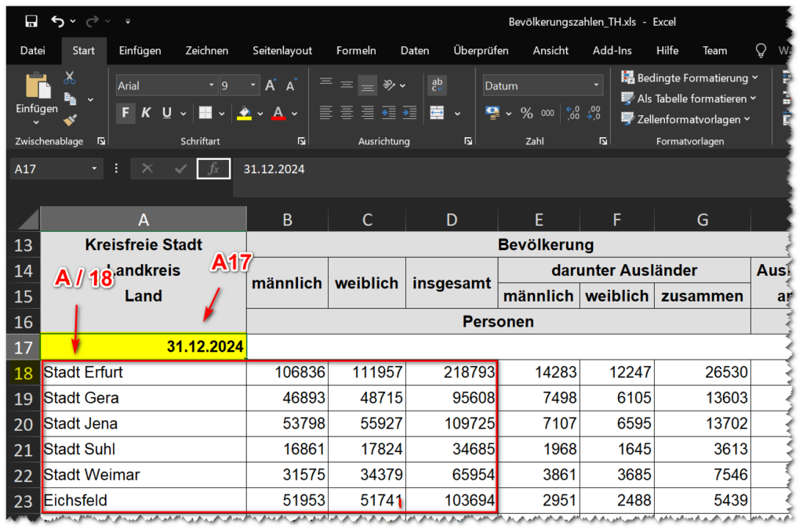The image size is (803, 532).
Task: Click Als Tabelle formatieren button
Action: pyautogui.click(x=689, y=99)
